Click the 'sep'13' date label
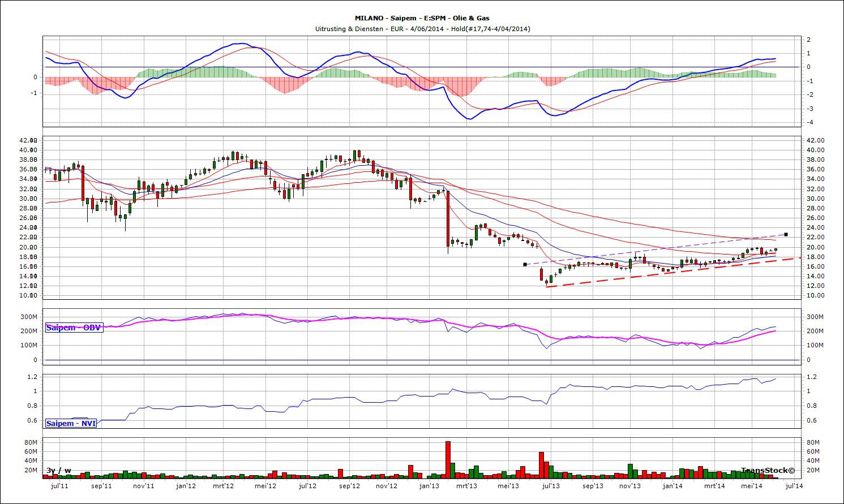The image size is (844, 504). pyautogui.click(x=593, y=485)
